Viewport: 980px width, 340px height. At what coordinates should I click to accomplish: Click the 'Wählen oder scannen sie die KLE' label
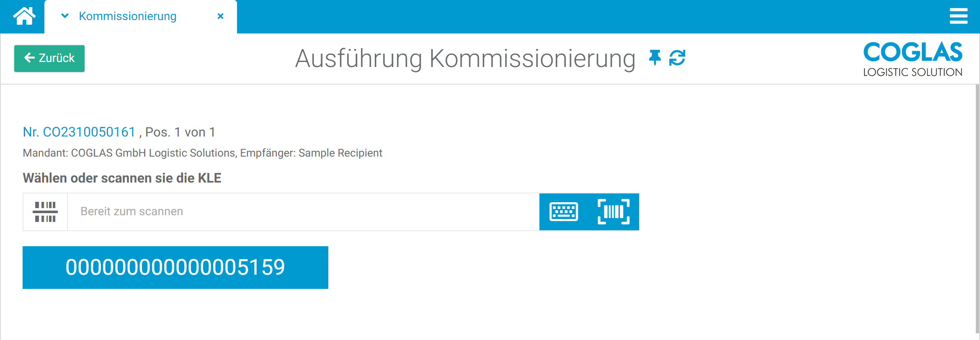[x=122, y=178]
